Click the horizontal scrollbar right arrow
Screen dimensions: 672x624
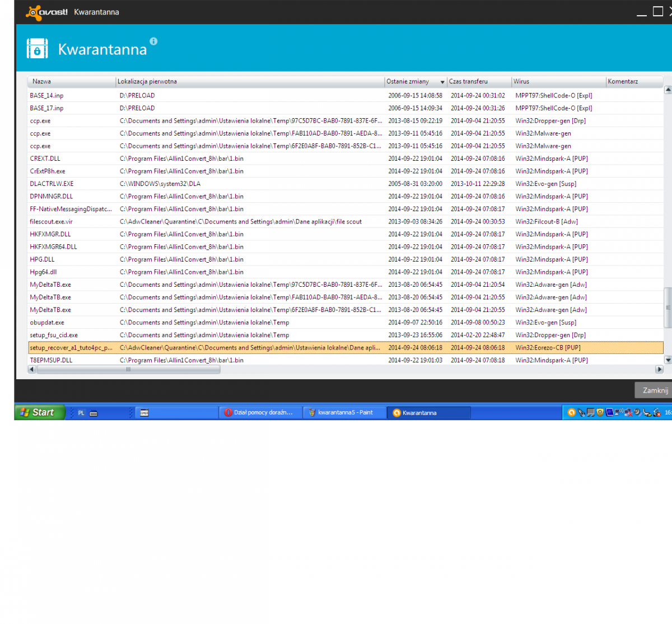[659, 369]
